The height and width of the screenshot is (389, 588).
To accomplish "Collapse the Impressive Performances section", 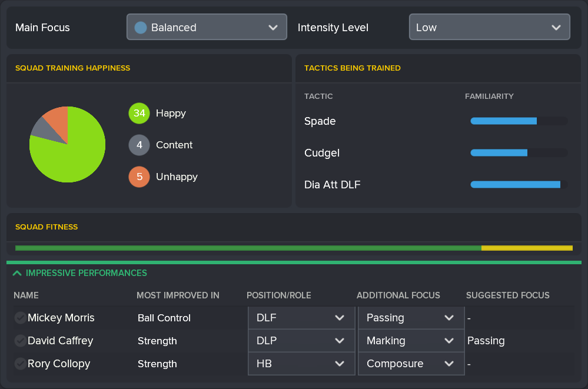I will click(x=17, y=273).
